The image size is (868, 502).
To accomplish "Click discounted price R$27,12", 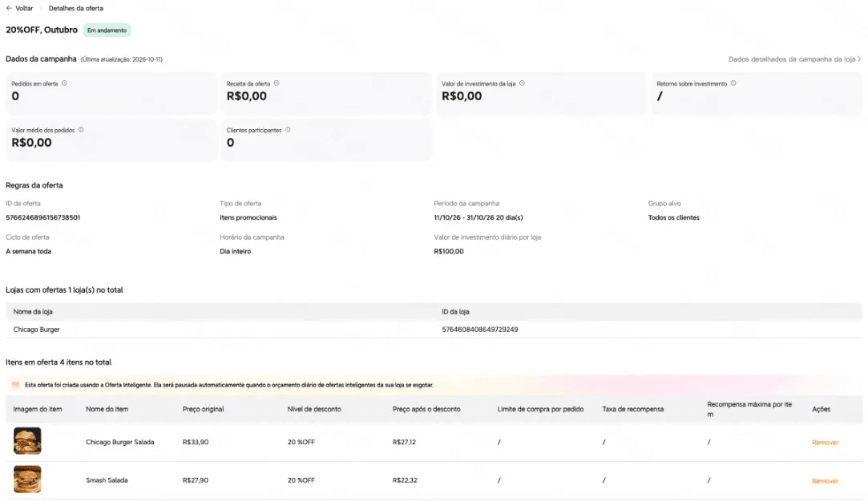I will 404,442.
